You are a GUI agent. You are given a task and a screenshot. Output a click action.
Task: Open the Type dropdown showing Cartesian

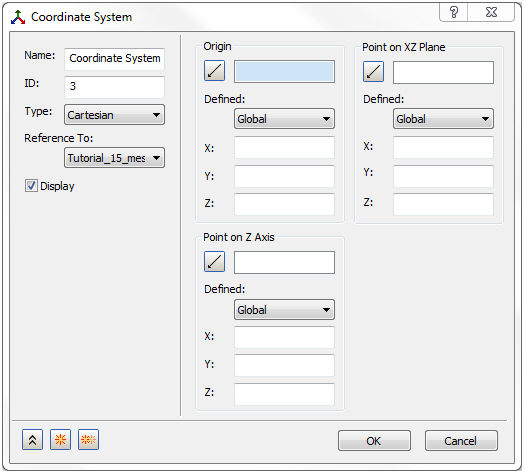(x=114, y=115)
